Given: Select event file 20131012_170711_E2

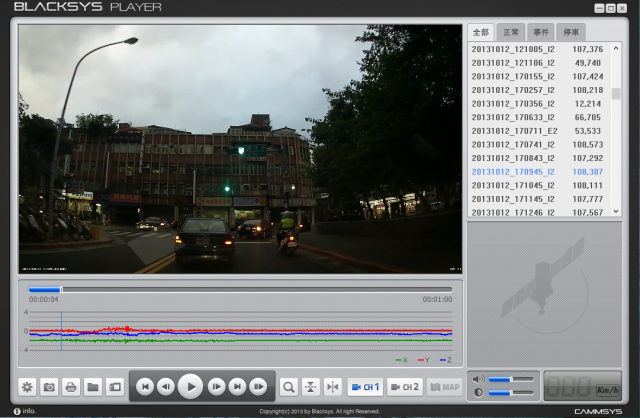Looking at the screenshot, I should [x=540, y=131].
